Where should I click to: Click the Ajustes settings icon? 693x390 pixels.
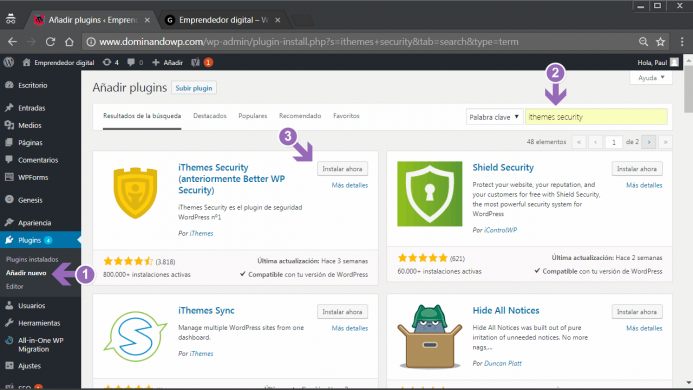coord(9,366)
